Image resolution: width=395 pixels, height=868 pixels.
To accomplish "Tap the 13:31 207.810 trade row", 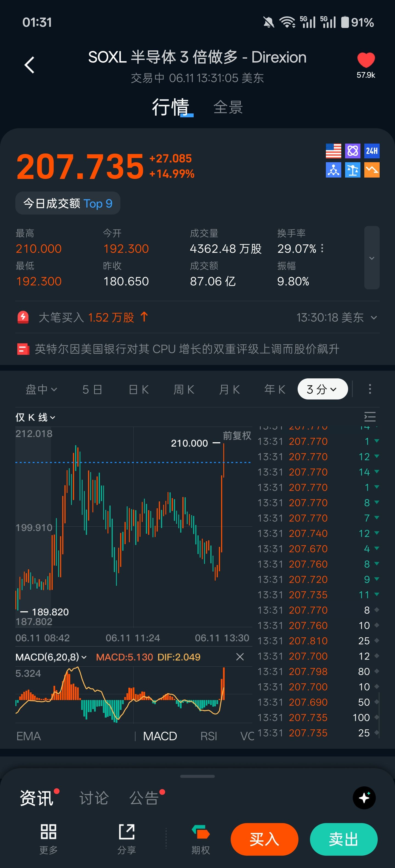I will 318,641.
